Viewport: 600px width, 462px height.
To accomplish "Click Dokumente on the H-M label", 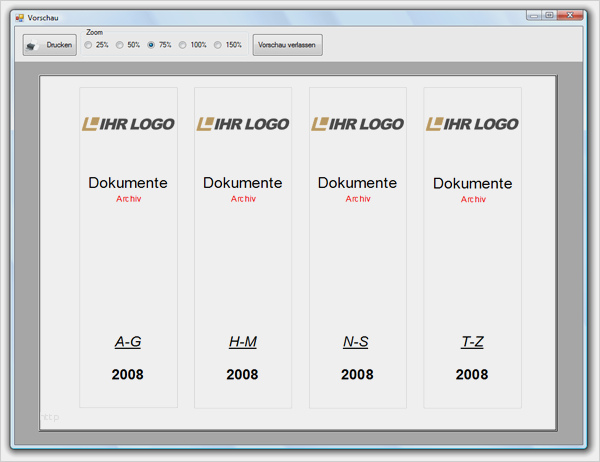I will 243,183.
